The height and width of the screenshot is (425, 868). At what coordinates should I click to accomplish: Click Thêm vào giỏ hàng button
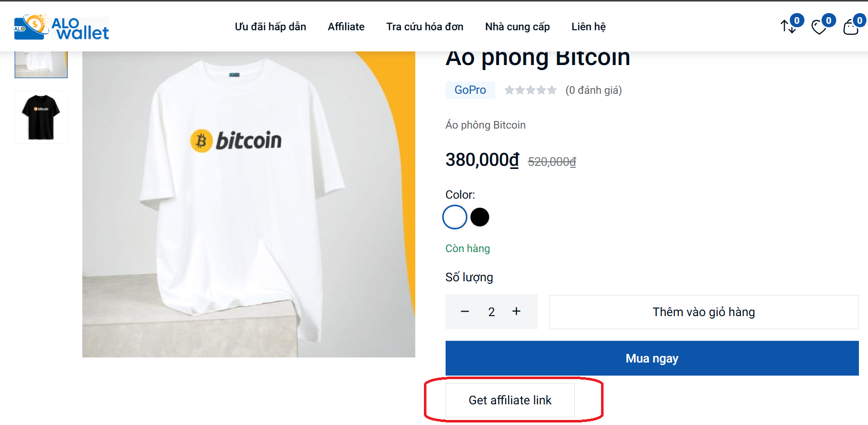[703, 312]
